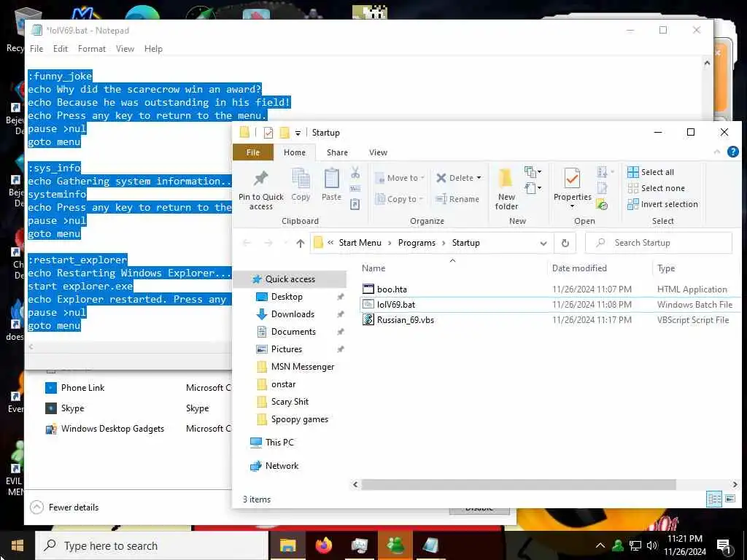
Task: Click the Explorer horizontal scrollbar
Action: coord(519,485)
